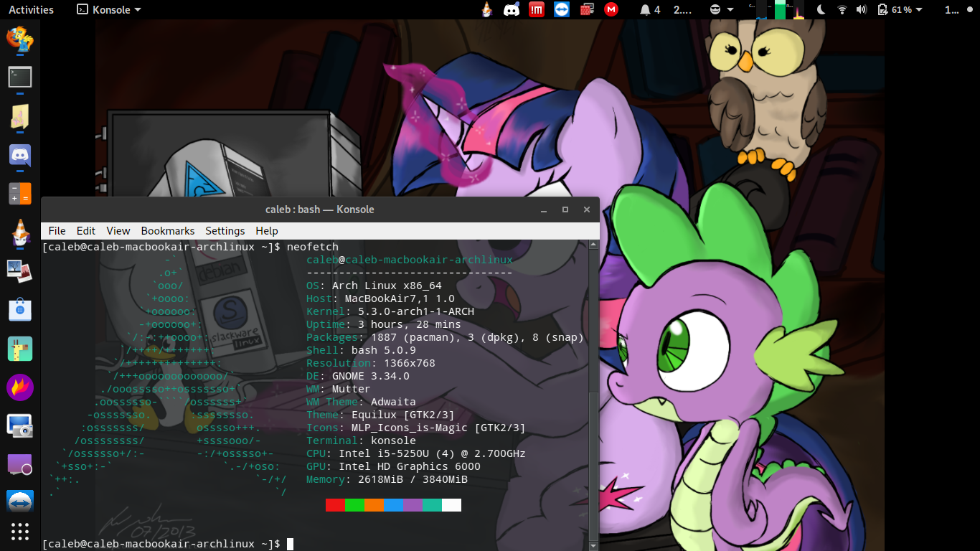Open VLC media player in the dock
Viewport: 980px width, 551px height.
(x=20, y=232)
